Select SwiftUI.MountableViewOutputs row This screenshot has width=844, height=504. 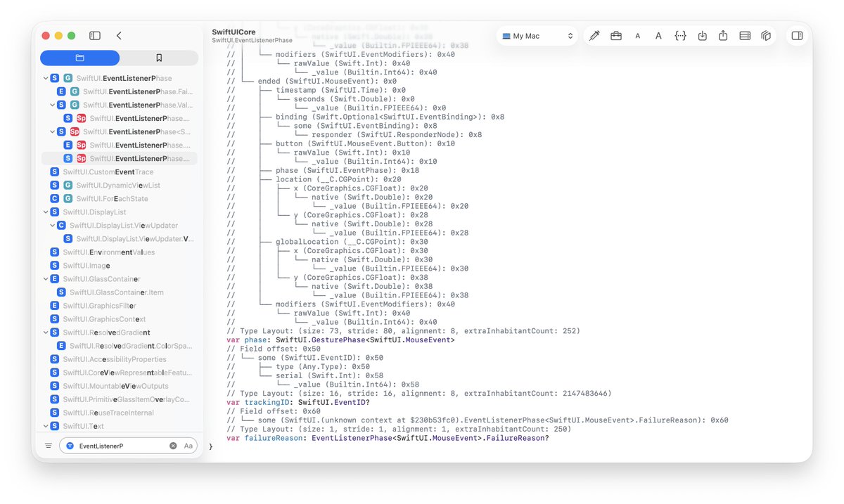[x=120, y=386]
